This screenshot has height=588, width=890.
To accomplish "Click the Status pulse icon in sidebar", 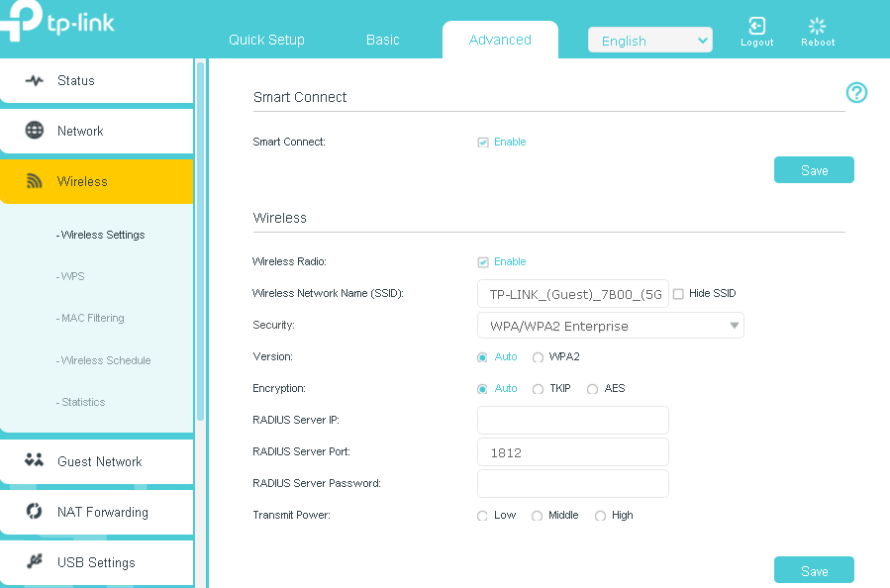I will tap(35, 80).
